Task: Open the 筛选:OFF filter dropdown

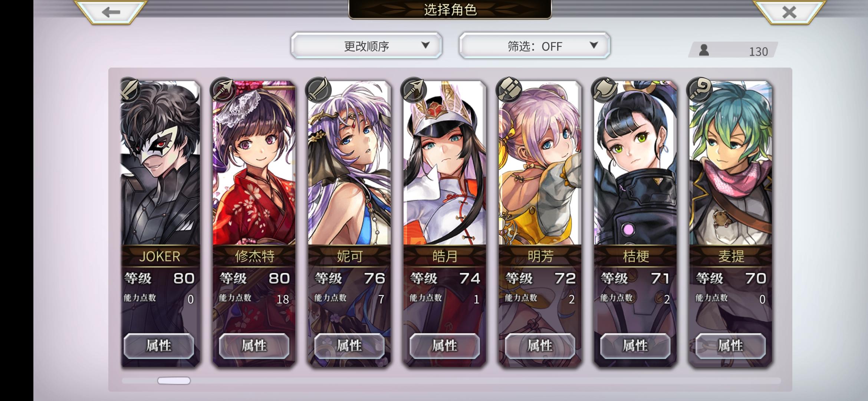Action: tap(535, 46)
